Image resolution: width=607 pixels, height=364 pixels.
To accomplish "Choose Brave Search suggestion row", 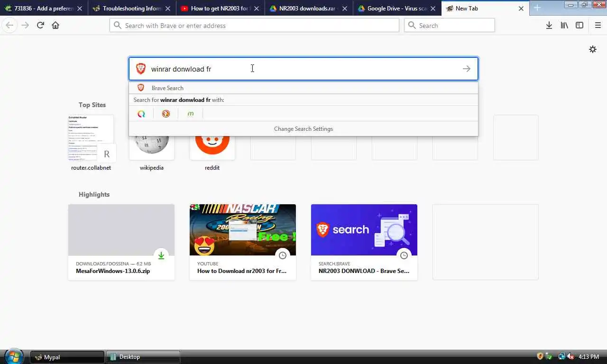I will click(303, 88).
